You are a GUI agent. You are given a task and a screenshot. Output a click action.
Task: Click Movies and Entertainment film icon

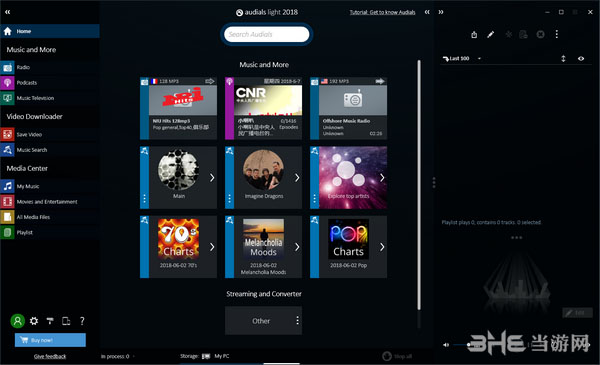point(7,202)
